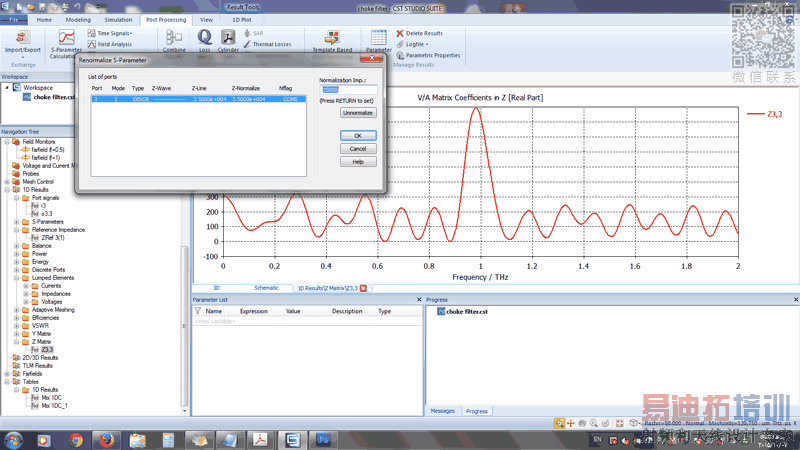
Task: Launch Yield Analysis
Action: coord(110,44)
